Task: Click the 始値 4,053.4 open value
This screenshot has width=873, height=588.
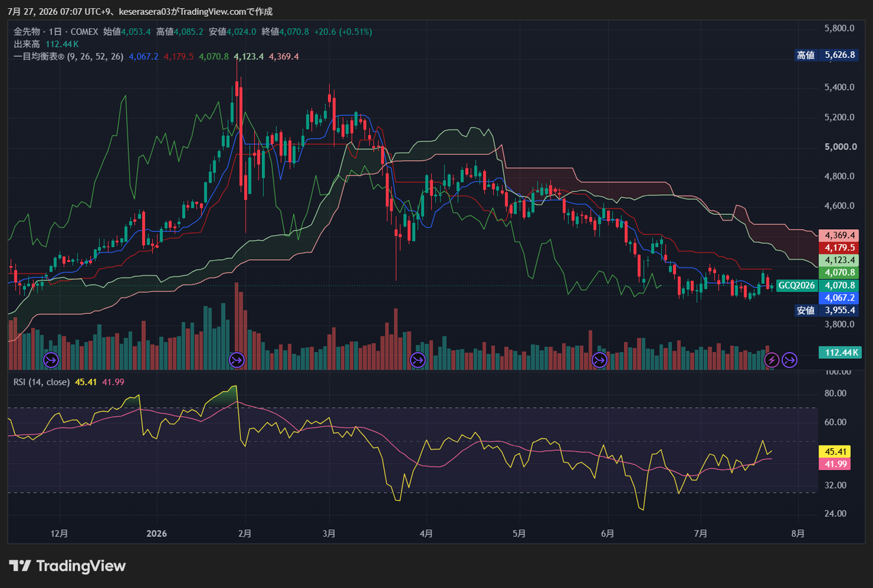Action: coord(127,31)
